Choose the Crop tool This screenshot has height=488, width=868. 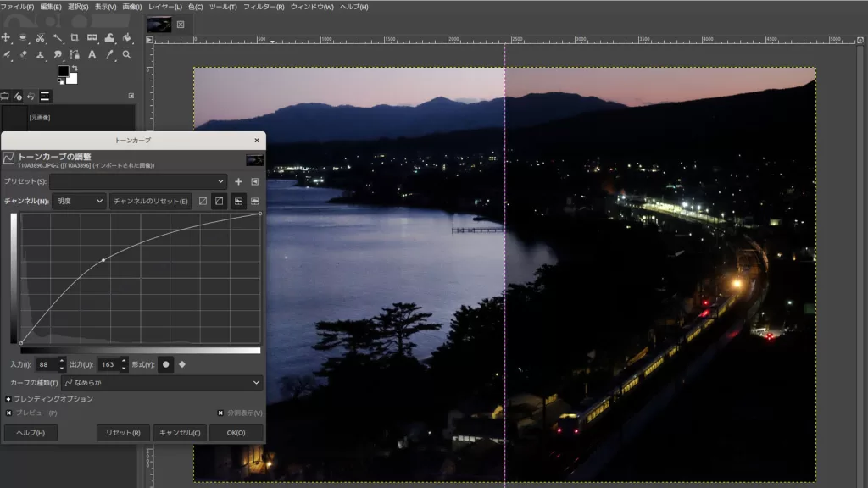[x=75, y=37]
